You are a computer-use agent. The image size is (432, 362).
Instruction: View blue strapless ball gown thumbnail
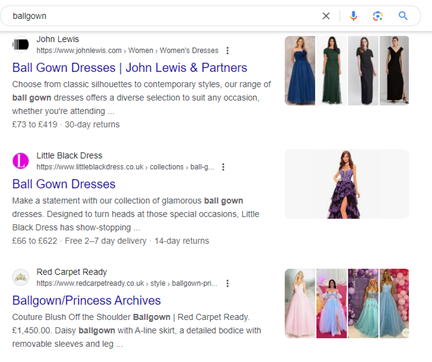[x=300, y=71]
